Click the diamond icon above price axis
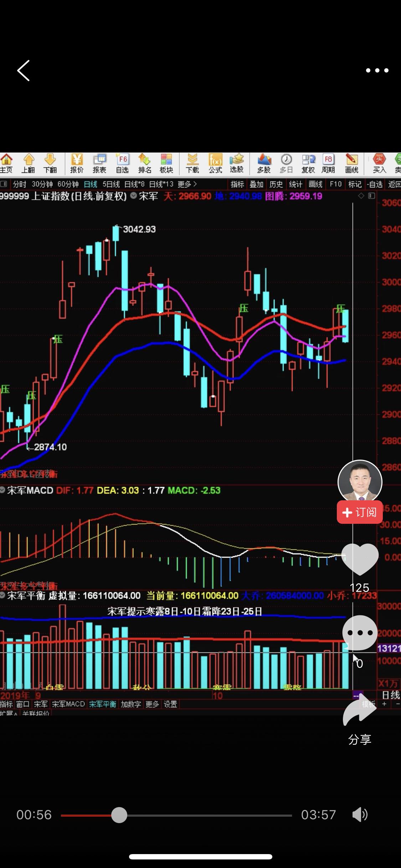Viewport: 401px width, 868px height. [361, 196]
